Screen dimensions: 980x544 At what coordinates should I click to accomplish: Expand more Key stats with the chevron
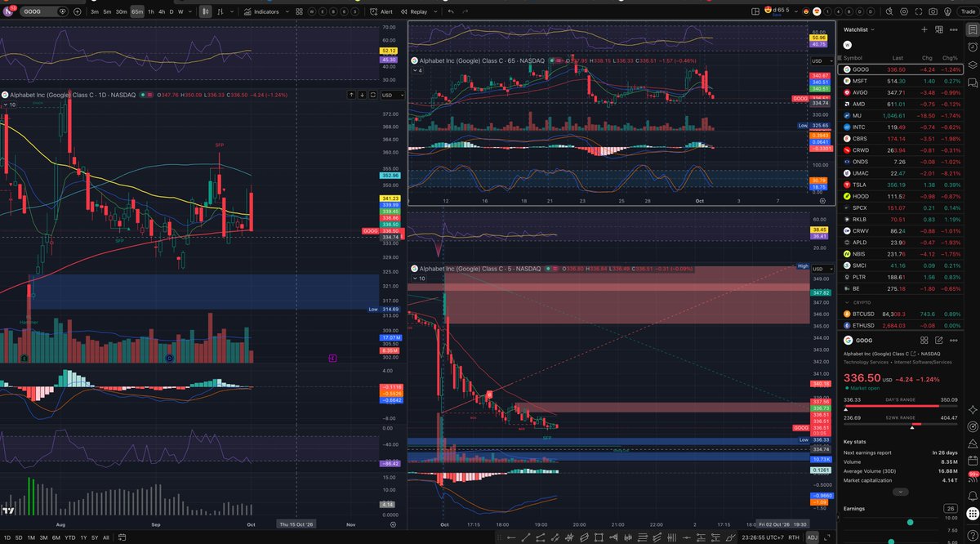click(900, 492)
